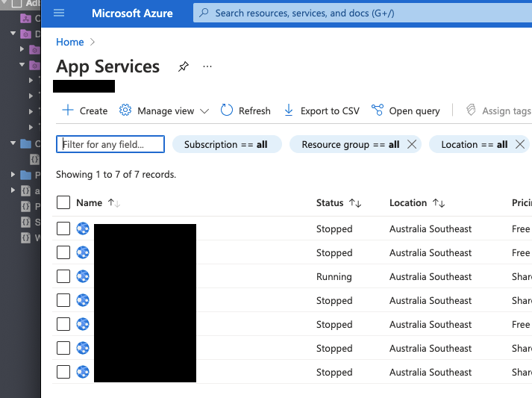Export the list to CSV
The width and height of the screenshot is (532, 398).
[330, 111]
